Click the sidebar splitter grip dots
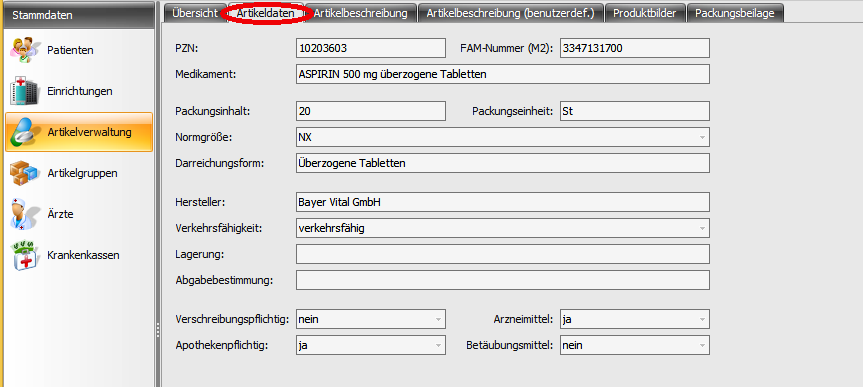This screenshot has width=863, height=387. point(158,330)
